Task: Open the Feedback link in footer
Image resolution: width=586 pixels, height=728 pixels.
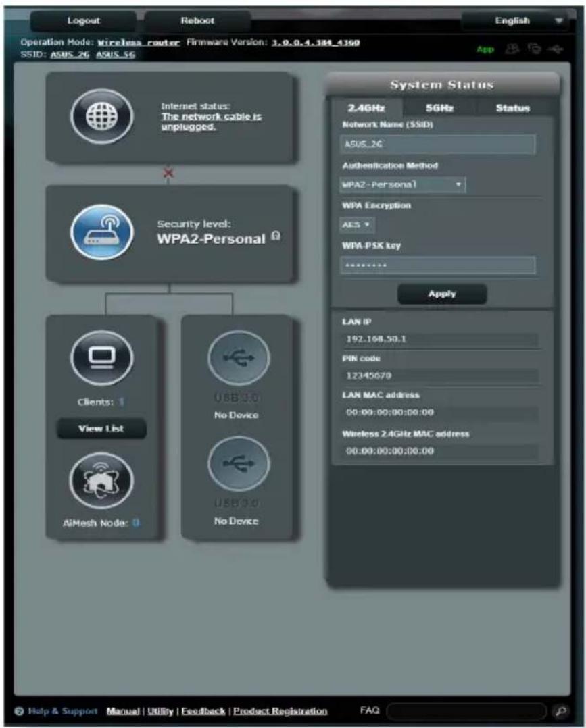Action: pos(203,711)
